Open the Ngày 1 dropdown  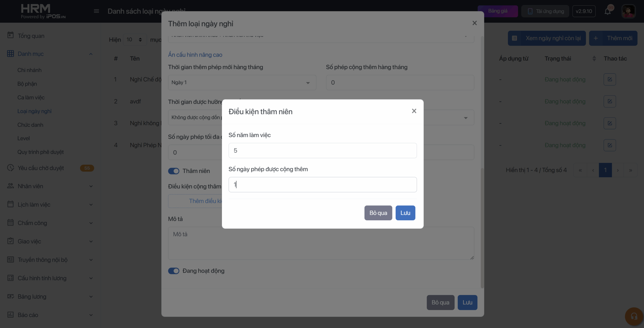point(242,83)
